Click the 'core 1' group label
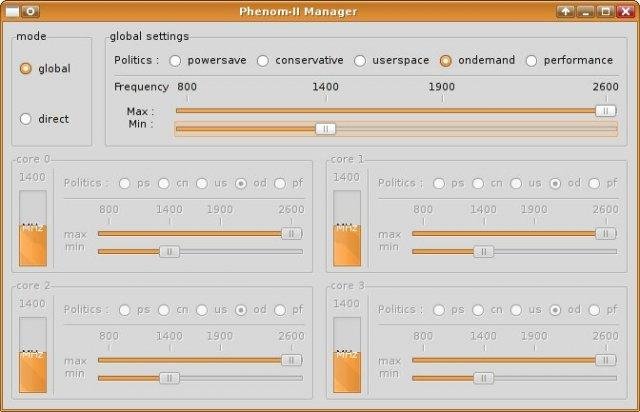 pos(347,159)
